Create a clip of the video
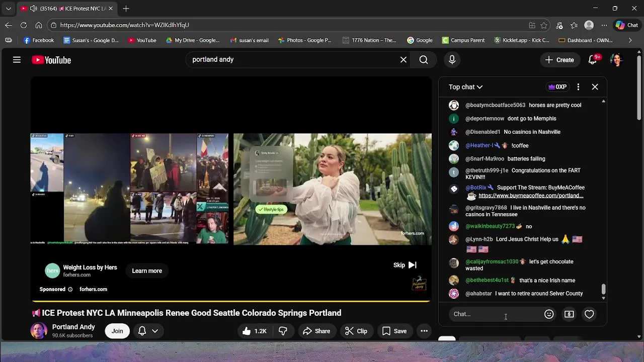 (x=356, y=331)
